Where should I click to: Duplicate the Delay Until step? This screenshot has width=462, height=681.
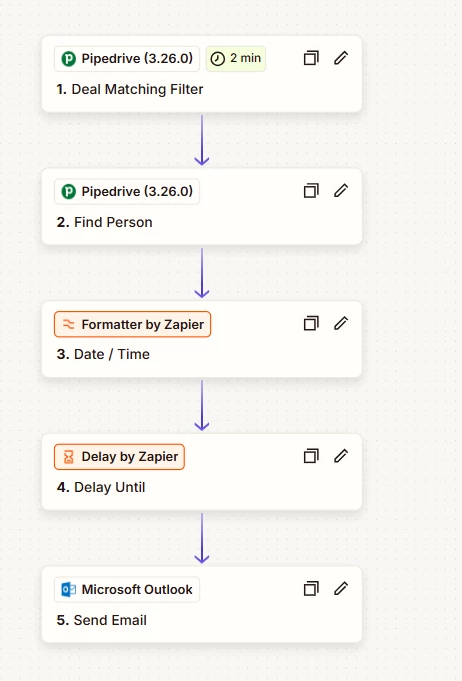tap(311, 456)
